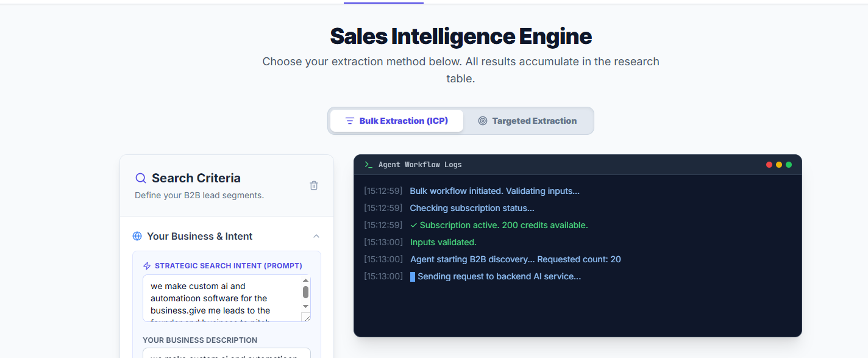Click the magnifier icon beside Search Criteria

tap(141, 178)
